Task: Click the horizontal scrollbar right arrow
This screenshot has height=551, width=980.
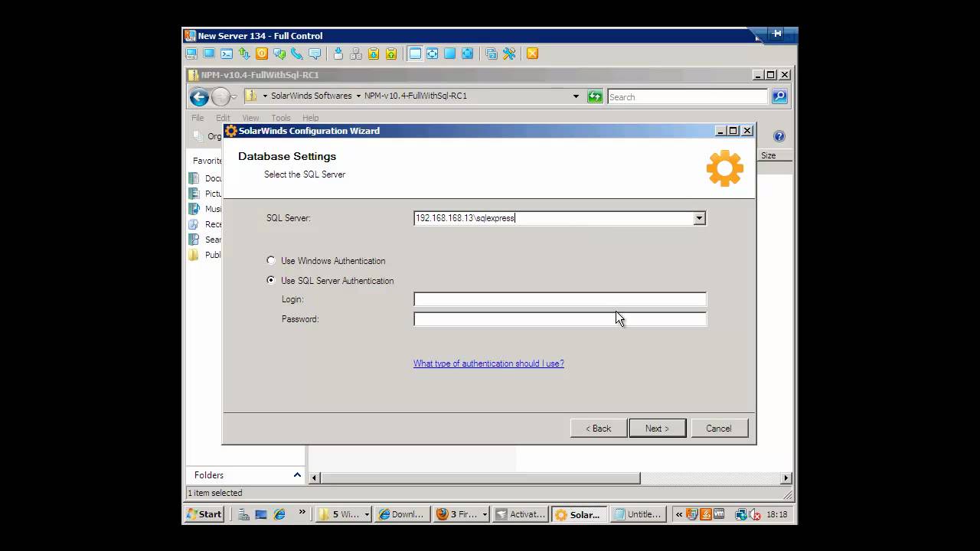Action: (786, 478)
